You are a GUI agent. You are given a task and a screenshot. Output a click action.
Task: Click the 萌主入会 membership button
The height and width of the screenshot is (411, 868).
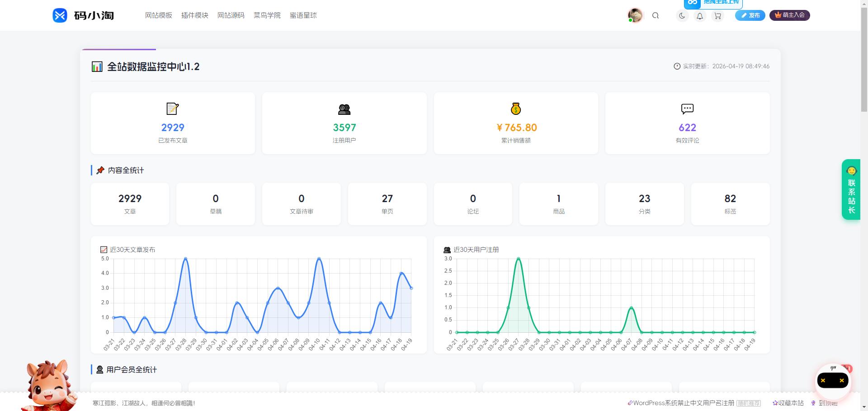[789, 15]
